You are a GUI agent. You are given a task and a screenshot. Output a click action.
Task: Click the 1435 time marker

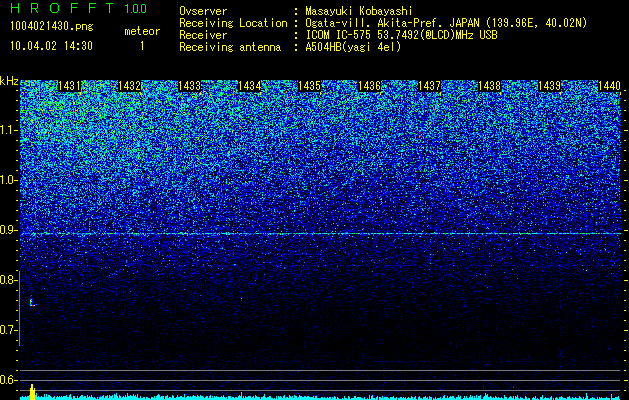[309, 86]
